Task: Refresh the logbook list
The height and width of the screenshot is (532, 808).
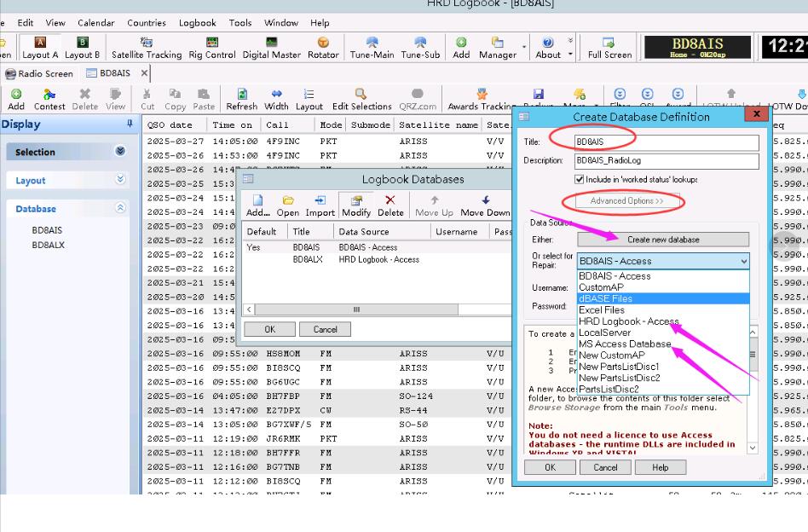Action: pos(242,100)
